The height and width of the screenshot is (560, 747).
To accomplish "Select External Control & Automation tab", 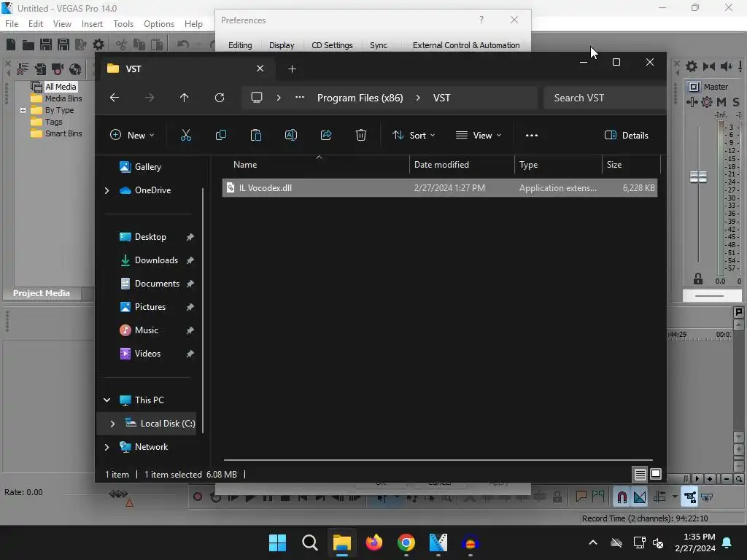I will (466, 45).
